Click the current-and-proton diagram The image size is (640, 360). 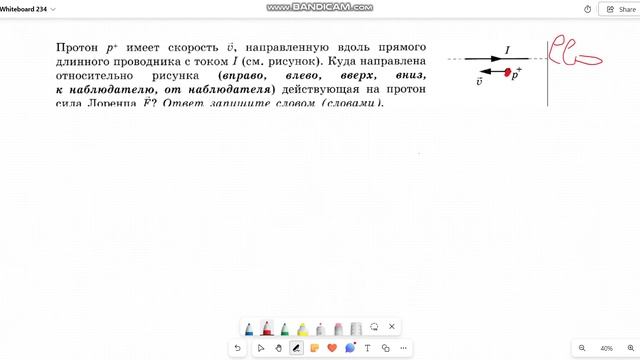pyautogui.click(x=497, y=65)
